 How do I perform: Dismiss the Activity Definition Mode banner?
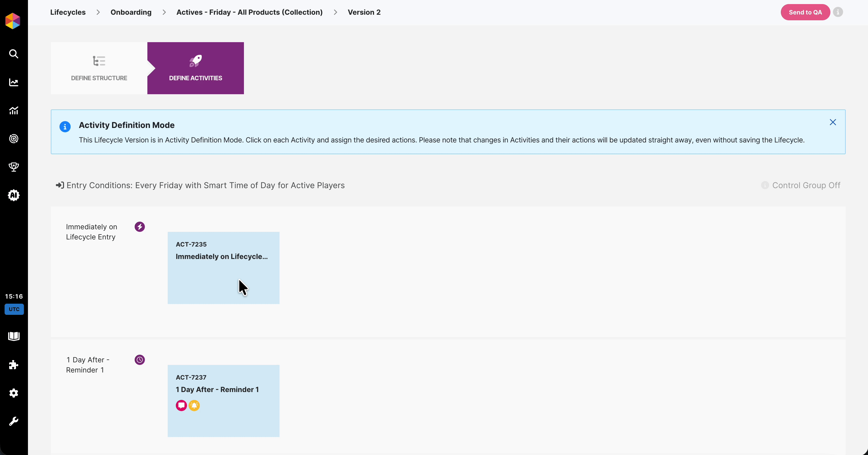[x=833, y=122]
